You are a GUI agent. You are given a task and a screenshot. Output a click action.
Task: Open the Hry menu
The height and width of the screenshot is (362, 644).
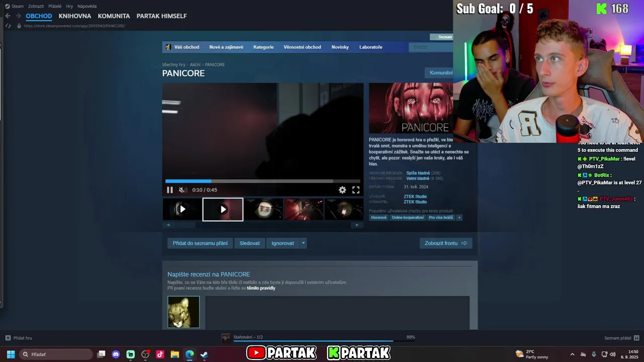69,6
